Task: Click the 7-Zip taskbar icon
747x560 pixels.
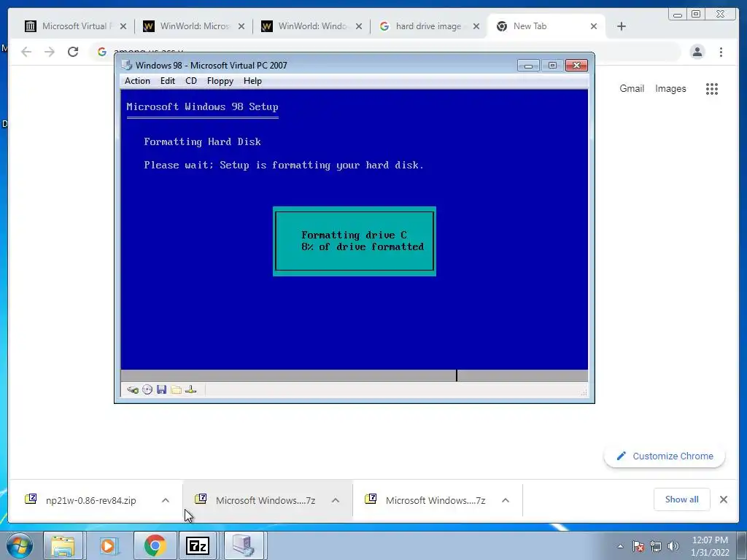Action: click(198, 545)
